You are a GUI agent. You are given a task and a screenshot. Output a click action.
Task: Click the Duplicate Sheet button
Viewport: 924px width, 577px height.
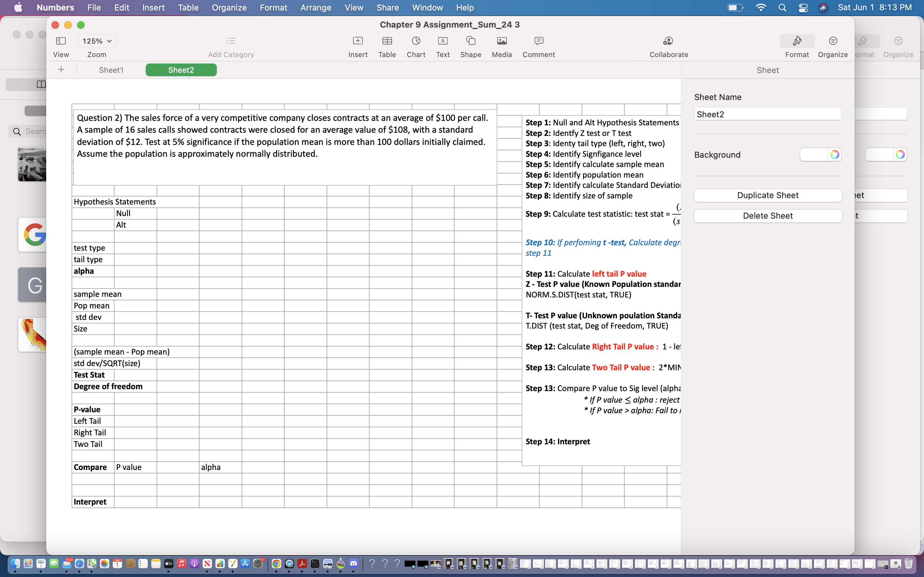[x=767, y=195]
